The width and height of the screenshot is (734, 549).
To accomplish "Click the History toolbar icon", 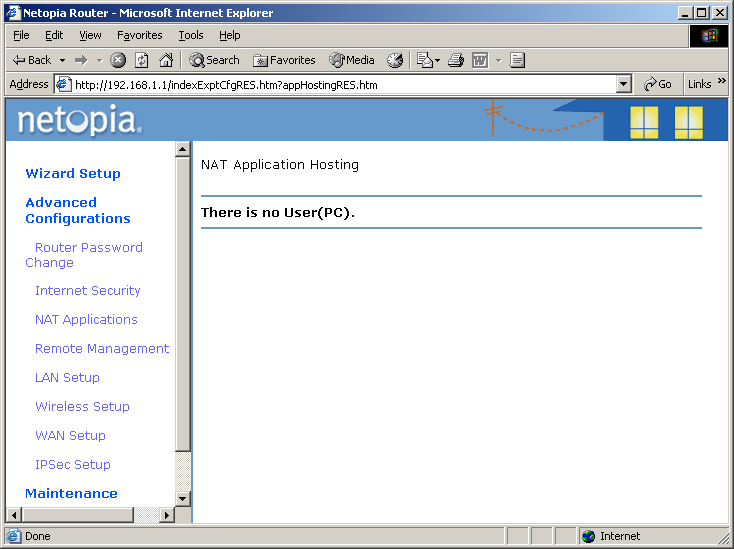I will pyautogui.click(x=395, y=60).
